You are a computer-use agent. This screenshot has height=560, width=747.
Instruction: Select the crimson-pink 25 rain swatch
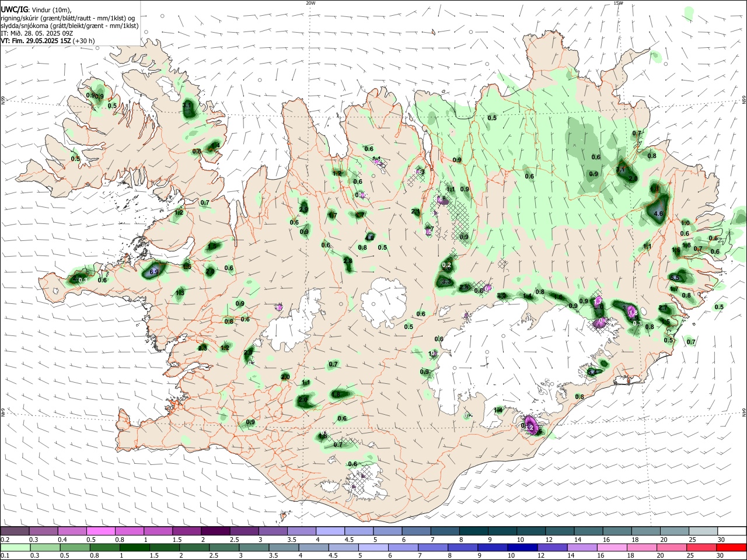point(701,547)
